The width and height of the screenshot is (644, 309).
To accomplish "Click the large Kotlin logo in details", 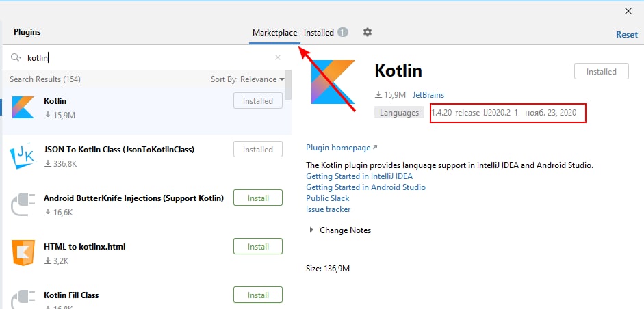I will pyautogui.click(x=333, y=81).
